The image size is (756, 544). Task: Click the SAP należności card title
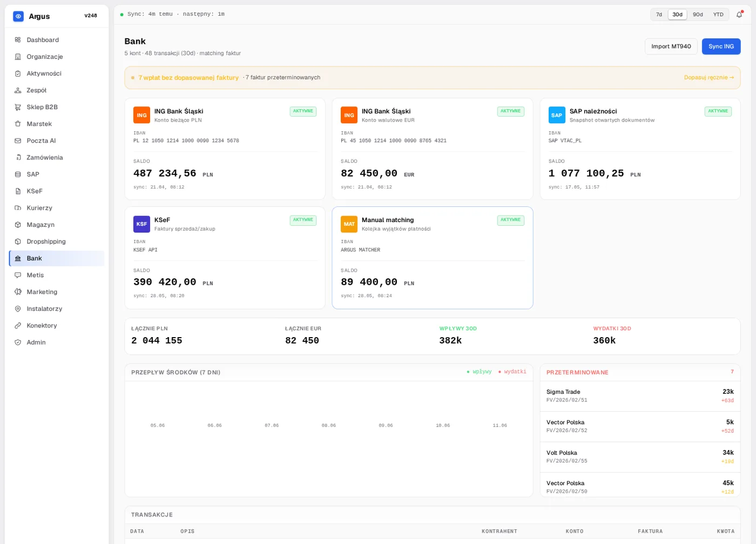[x=593, y=111]
